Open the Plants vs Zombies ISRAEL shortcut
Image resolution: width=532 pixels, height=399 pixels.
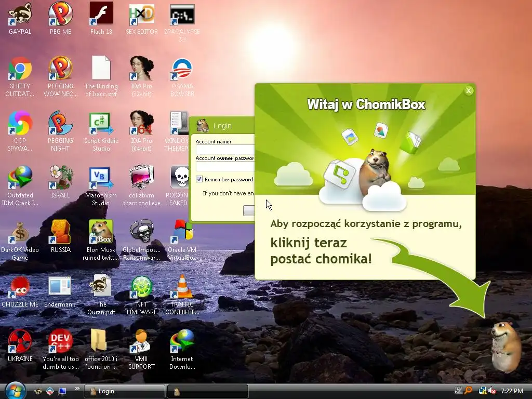(60, 182)
